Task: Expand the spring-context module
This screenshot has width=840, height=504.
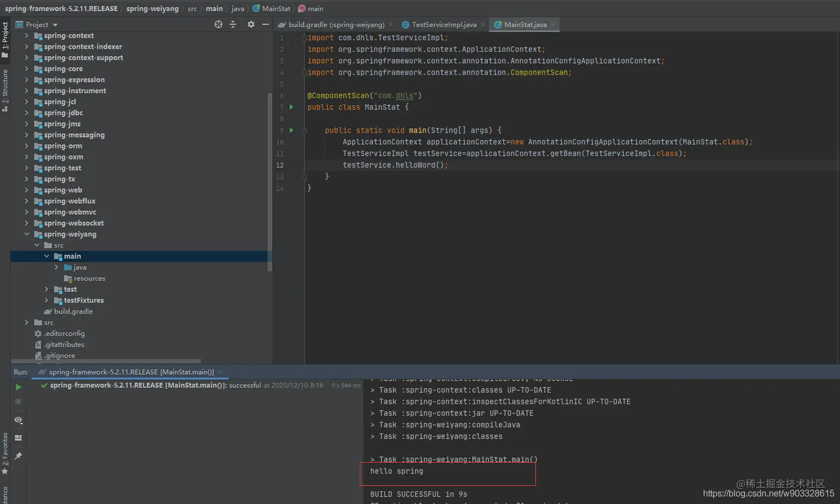Action: click(x=27, y=36)
